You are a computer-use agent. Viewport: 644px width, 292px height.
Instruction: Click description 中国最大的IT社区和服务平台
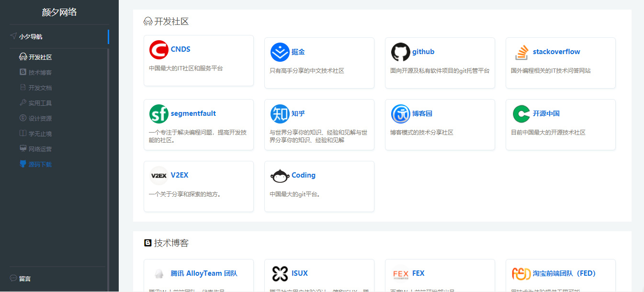click(x=186, y=68)
